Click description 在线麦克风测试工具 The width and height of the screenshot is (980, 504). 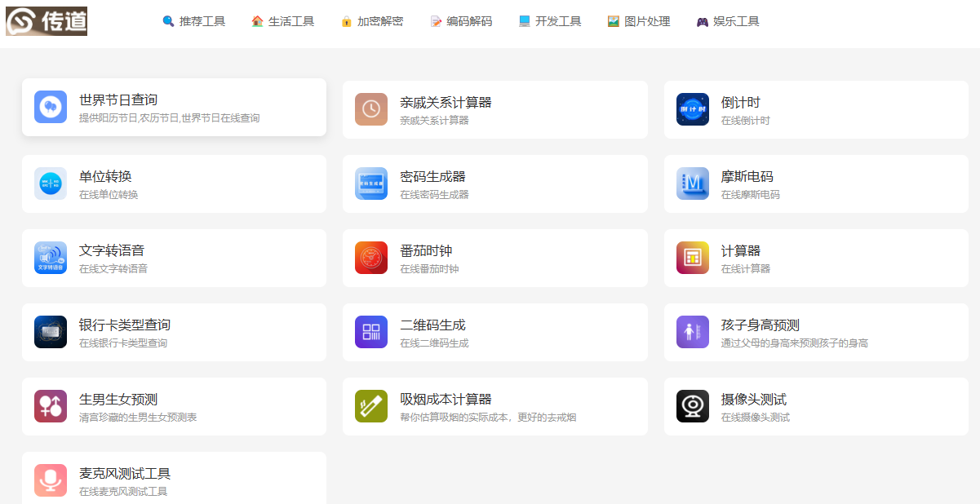pos(123,492)
